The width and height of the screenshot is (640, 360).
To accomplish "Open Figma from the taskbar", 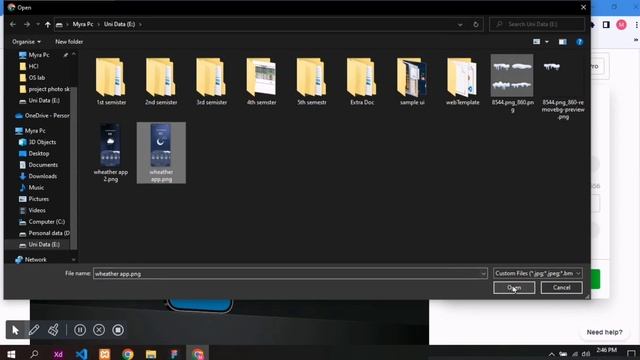I will 174,354.
